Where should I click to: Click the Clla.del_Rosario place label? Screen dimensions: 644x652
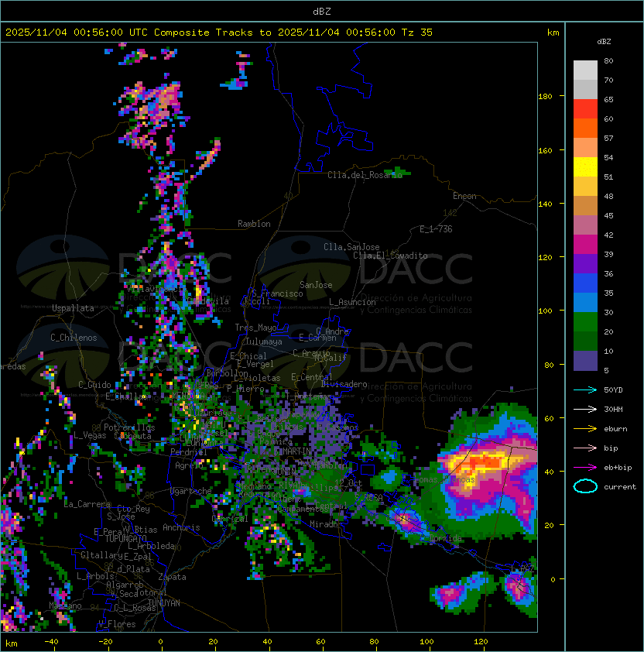(x=365, y=175)
